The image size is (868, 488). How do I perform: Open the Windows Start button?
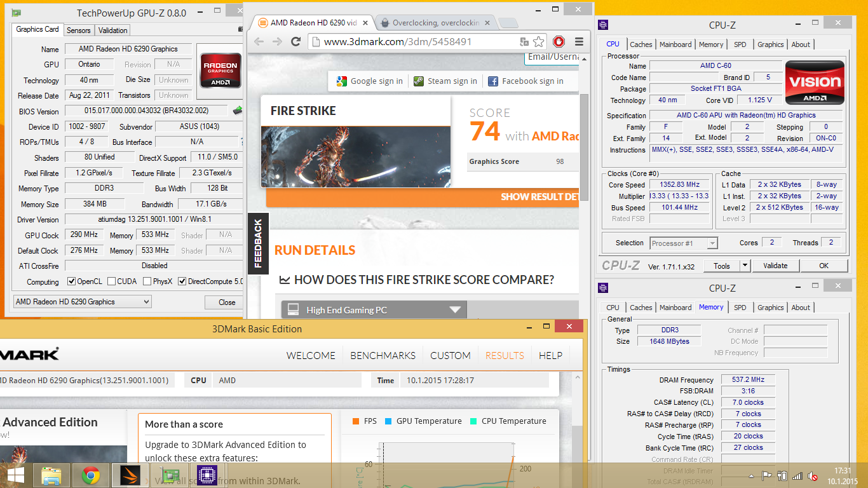point(15,475)
